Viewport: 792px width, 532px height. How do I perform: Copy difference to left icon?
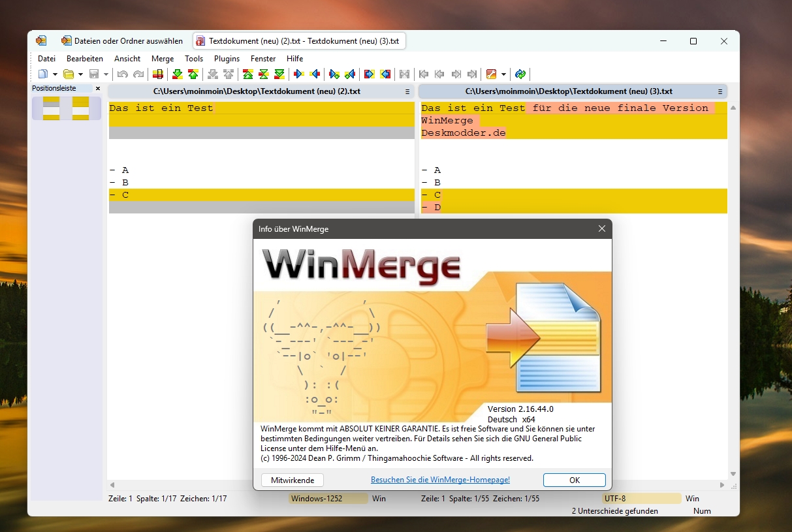315,74
